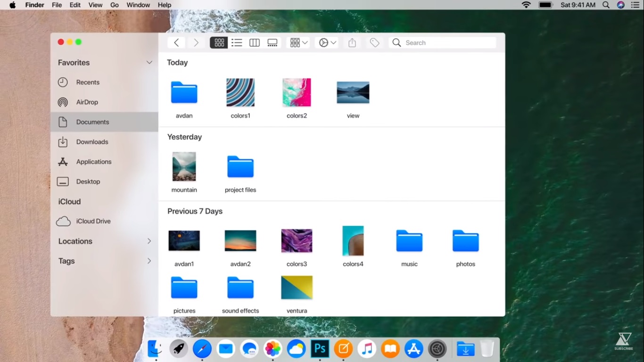Open AirDrop from the sidebar
Image resolution: width=644 pixels, height=362 pixels.
(87, 102)
